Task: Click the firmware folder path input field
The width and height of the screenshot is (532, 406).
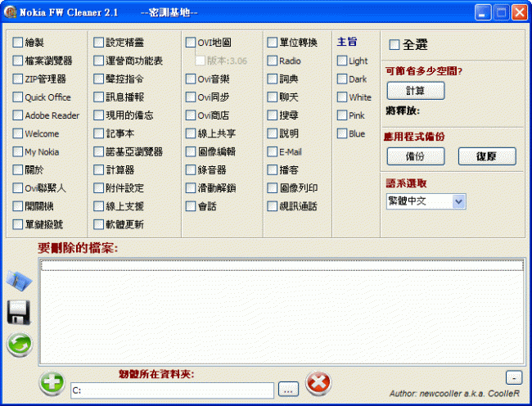Action: click(x=172, y=390)
